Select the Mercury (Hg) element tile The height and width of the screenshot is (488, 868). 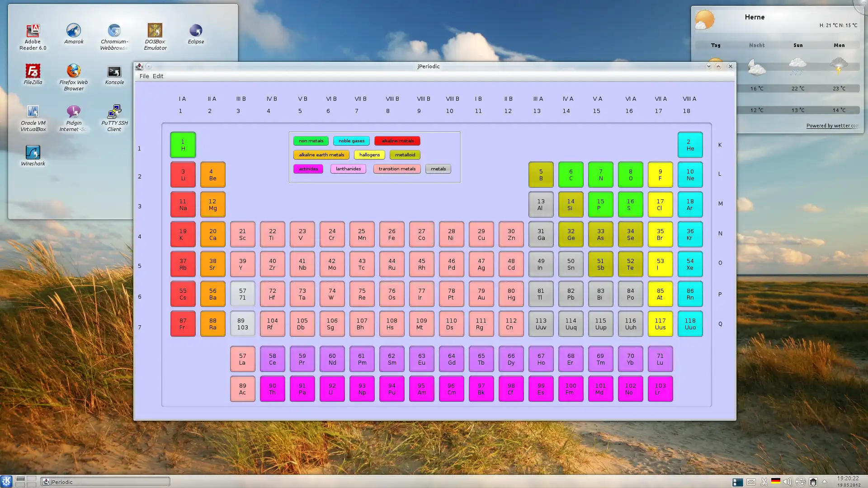511,294
